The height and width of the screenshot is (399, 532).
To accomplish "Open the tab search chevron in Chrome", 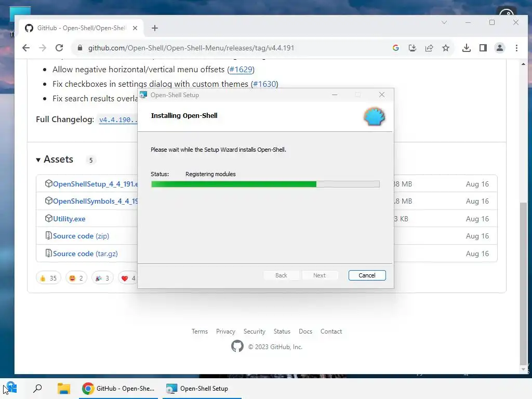I will click(444, 22).
